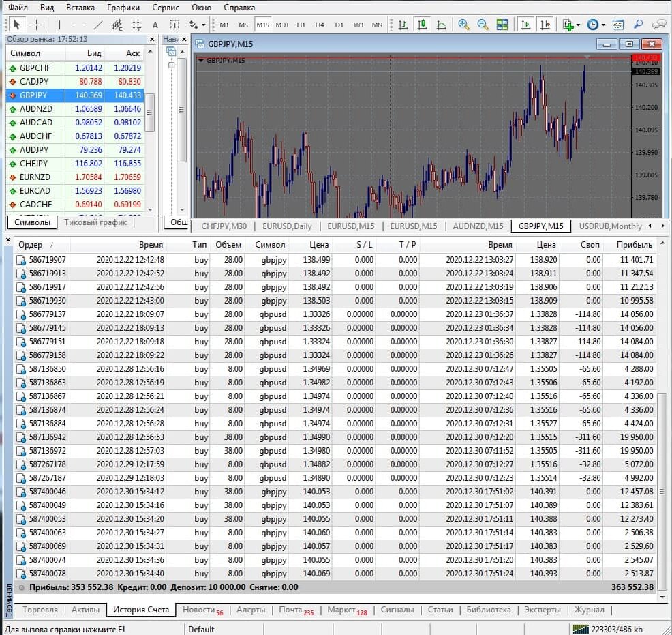
Task: Zoom in on the chart
Action: (x=463, y=25)
